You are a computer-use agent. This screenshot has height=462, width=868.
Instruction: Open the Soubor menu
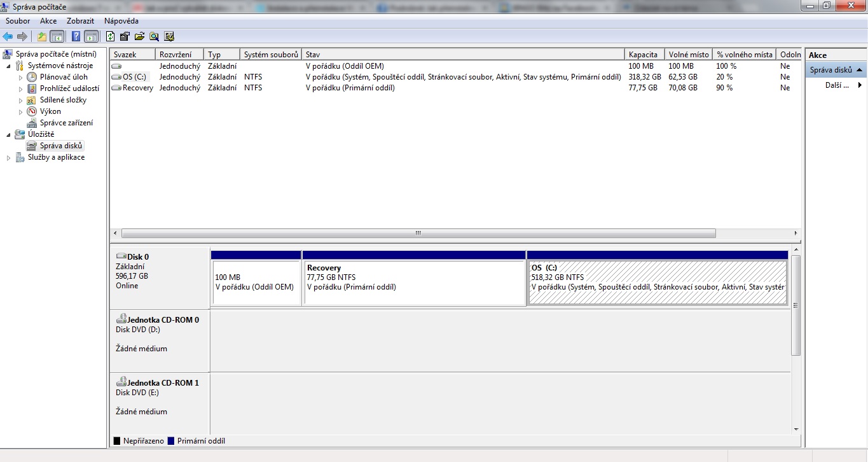tap(18, 21)
